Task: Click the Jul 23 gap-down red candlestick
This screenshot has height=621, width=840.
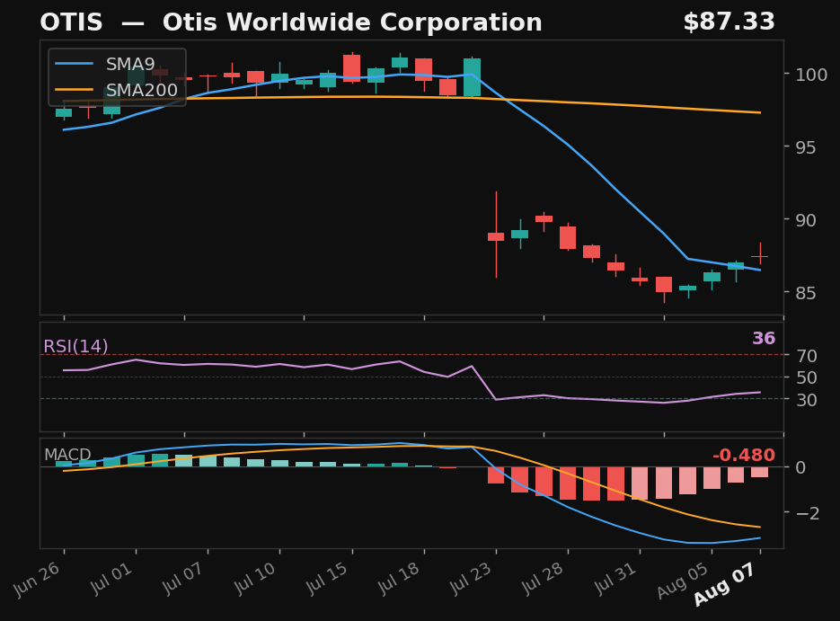Action: coord(496,236)
